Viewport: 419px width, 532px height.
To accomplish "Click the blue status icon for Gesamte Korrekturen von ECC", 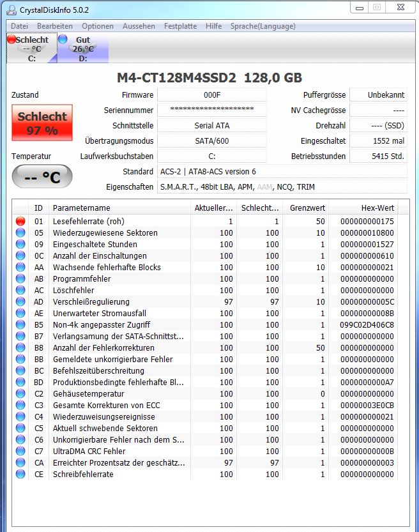I will [20, 405].
